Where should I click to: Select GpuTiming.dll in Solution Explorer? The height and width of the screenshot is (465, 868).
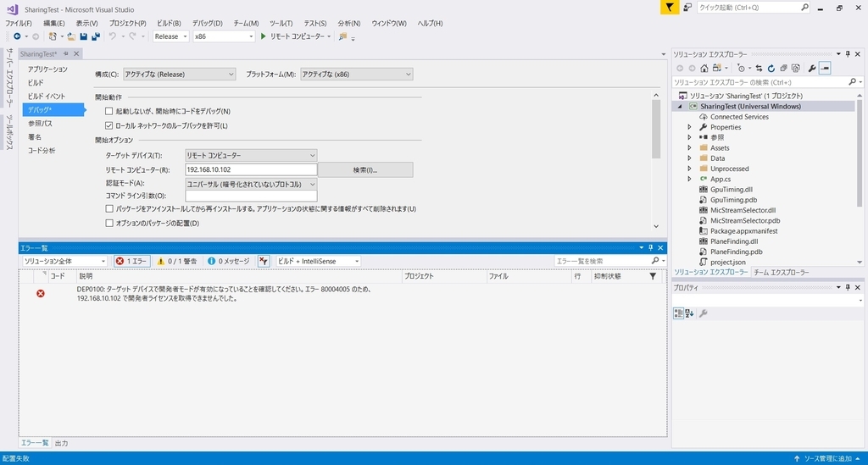tap(731, 190)
